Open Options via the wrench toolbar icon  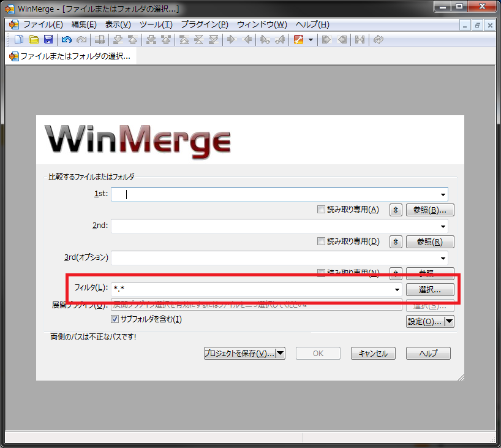pyautogui.click(x=298, y=39)
